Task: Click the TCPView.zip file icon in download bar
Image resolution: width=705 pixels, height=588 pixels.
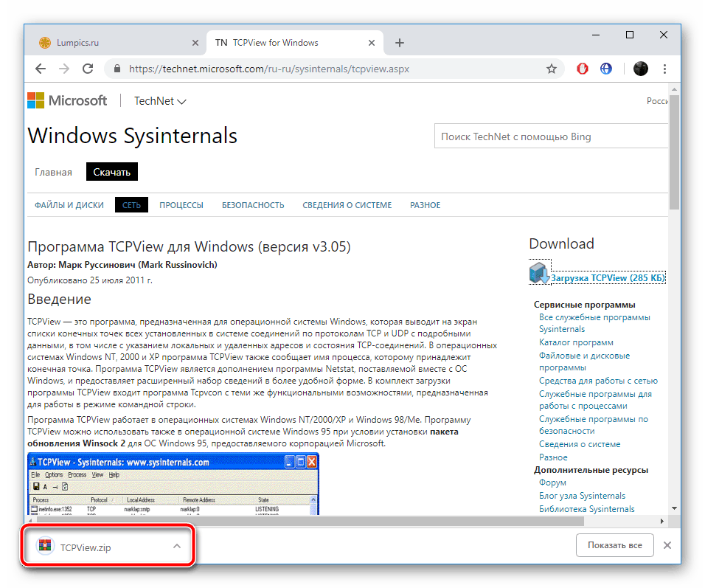Action: point(44,545)
